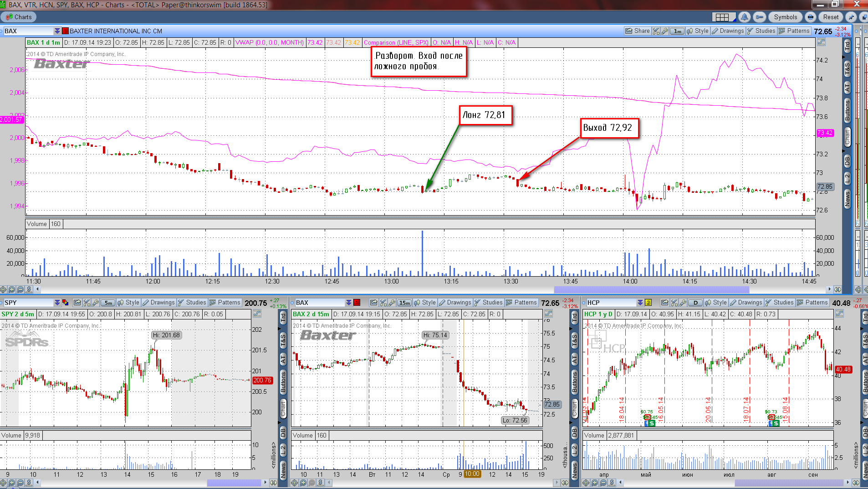Toggle the L2 side tab on main chart

(847, 179)
